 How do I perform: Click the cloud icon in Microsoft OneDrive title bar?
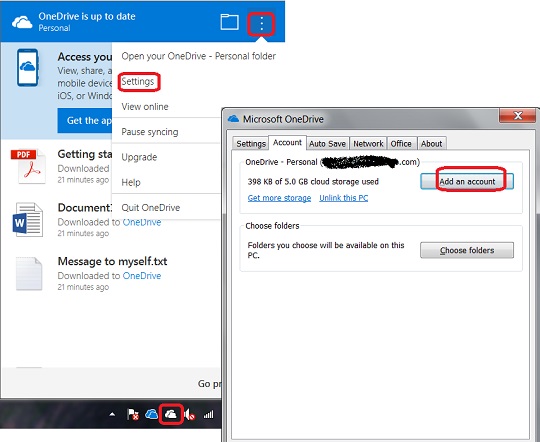(233, 119)
